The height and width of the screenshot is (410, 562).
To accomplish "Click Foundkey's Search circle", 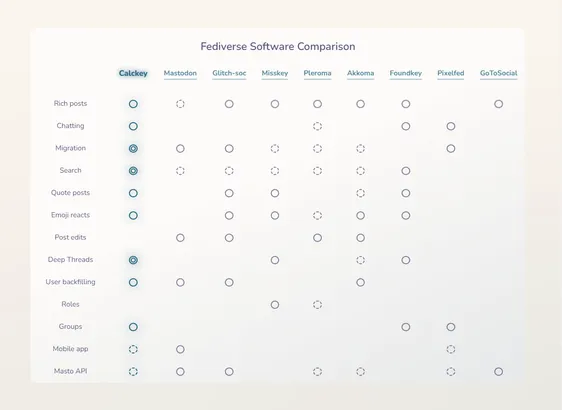I will 406,171.
